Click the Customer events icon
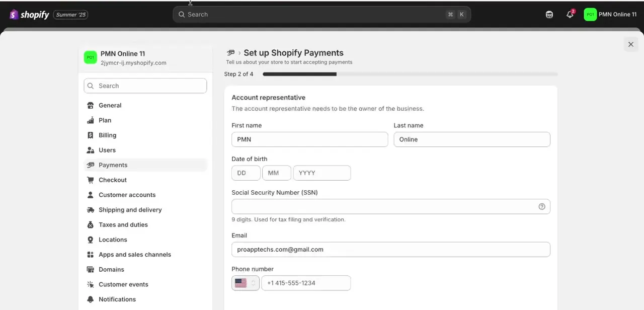The image size is (644, 310). (91, 284)
